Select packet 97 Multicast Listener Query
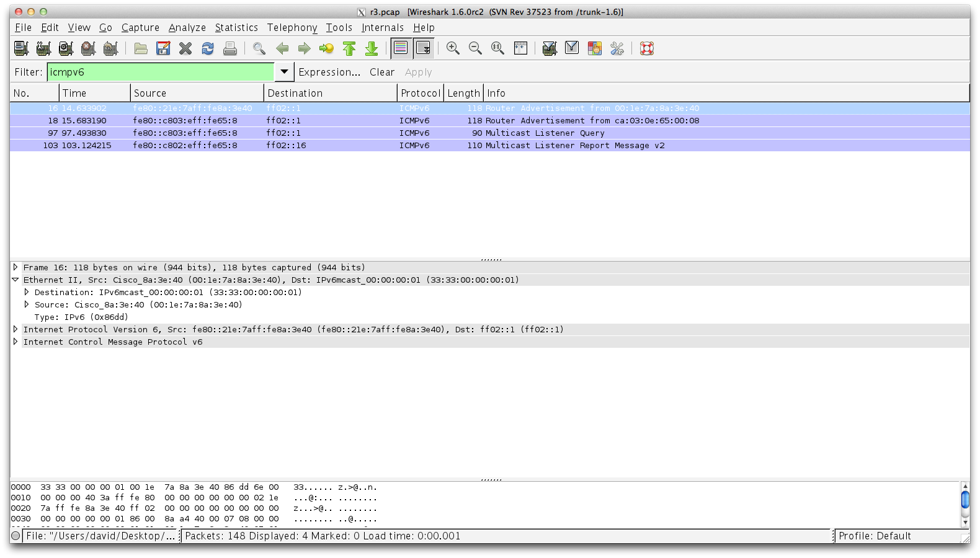 pos(490,133)
